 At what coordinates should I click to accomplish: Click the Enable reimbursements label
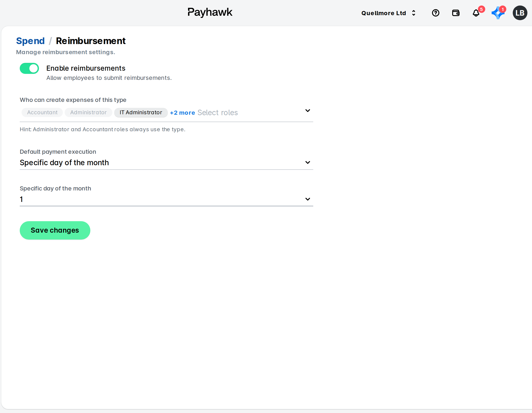[86, 68]
